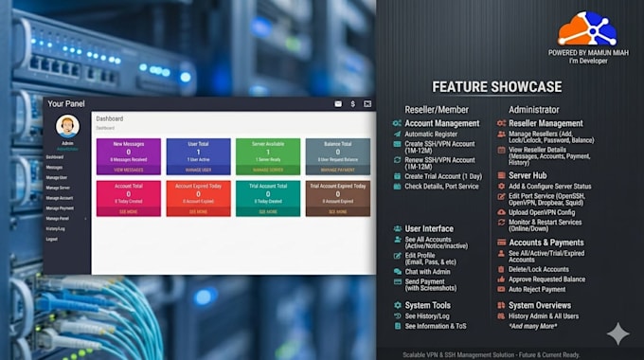Open Messages in the sidebar menu
The image size is (644, 360).
(54, 168)
